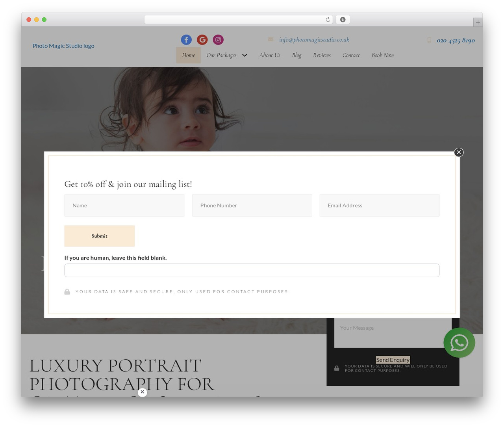
Task: Submit the mailing list form
Action: pyautogui.click(x=99, y=236)
